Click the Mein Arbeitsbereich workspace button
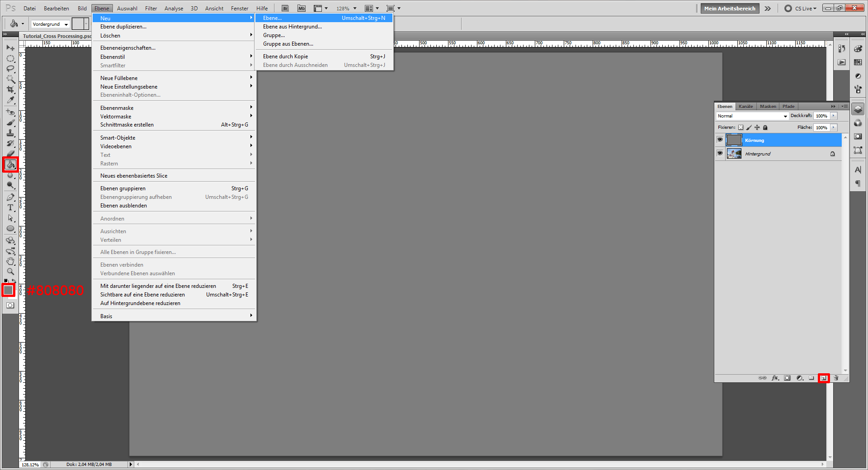The image size is (868, 470). pos(729,9)
